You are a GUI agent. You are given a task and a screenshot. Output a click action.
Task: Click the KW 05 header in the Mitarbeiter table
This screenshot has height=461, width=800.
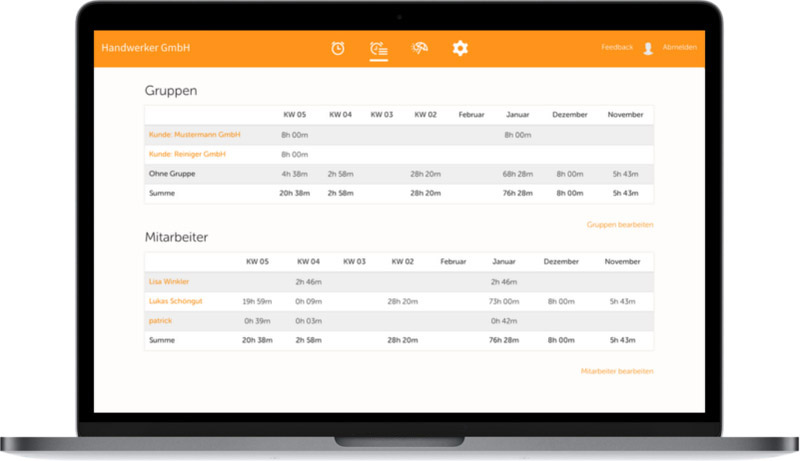(x=257, y=261)
